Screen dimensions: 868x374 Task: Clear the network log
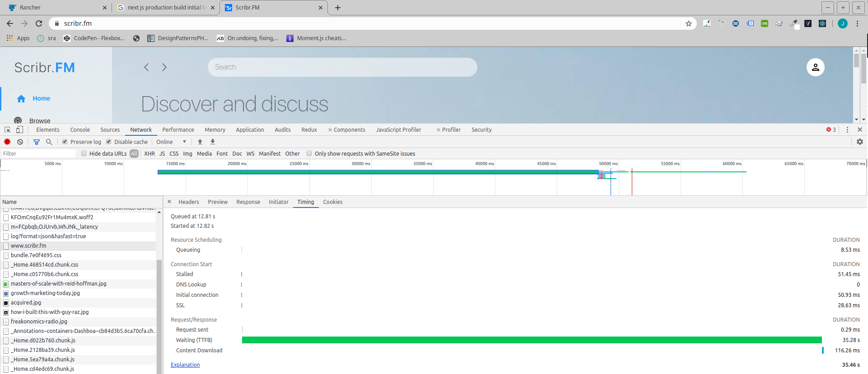click(x=20, y=142)
